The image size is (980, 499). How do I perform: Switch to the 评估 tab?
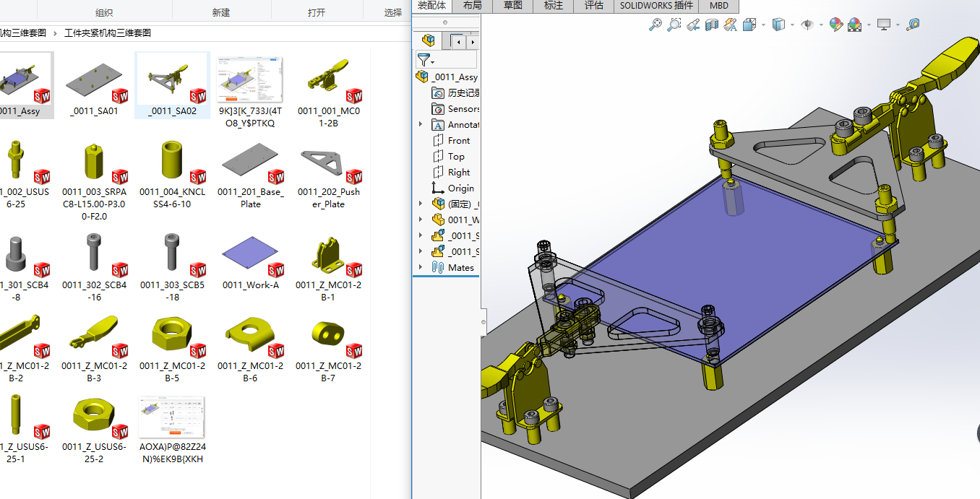(594, 5)
